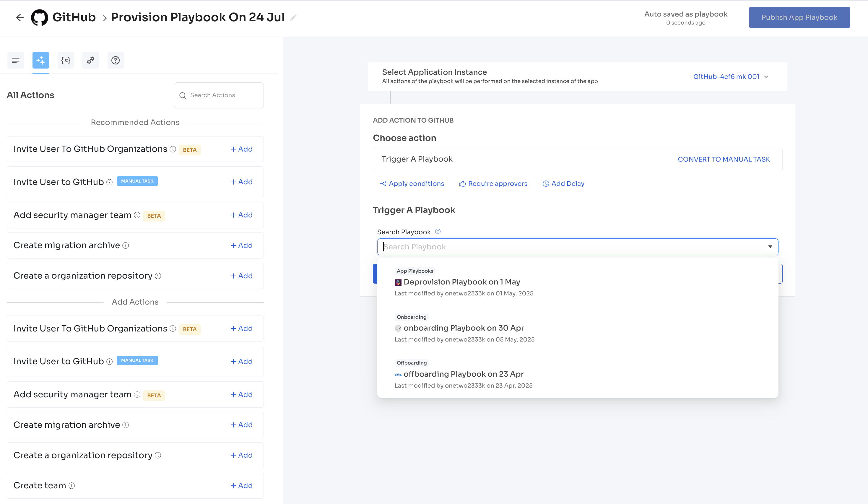
Task: Click the search magnifier icon in Search Actions
Action: [x=183, y=95]
